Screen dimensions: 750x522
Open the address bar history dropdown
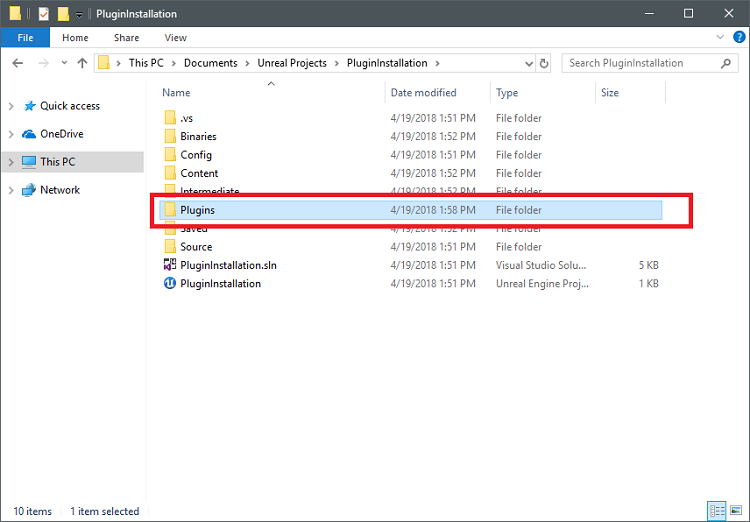527,63
